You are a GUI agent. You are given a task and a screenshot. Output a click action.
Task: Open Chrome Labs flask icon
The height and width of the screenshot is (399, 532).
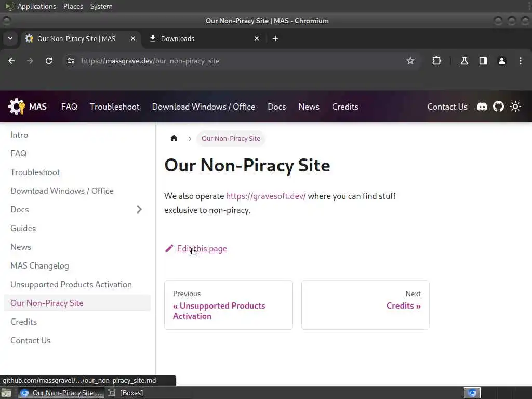click(464, 61)
